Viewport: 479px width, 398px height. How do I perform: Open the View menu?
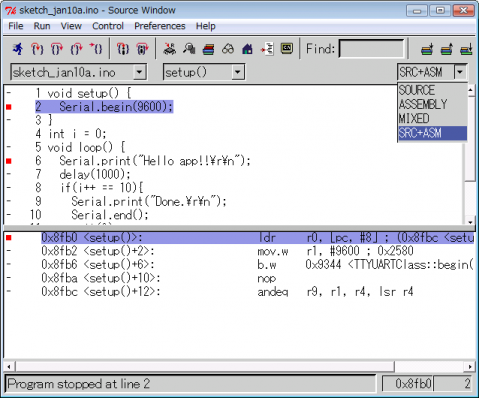pos(71,26)
